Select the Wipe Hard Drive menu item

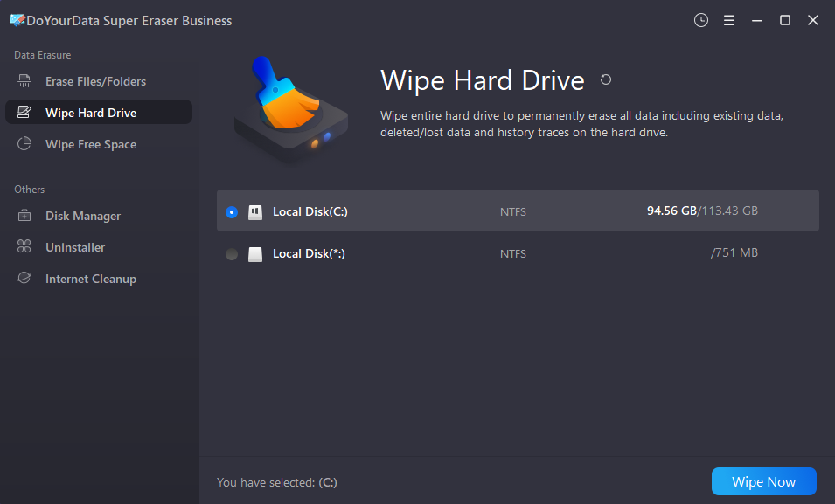99,113
